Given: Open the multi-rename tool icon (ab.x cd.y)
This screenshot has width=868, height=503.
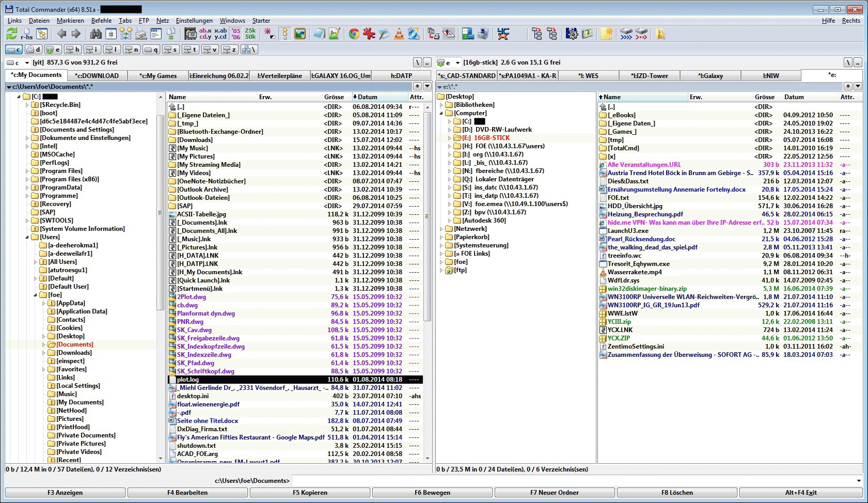Looking at the screenshot, I should coord(206,34).
